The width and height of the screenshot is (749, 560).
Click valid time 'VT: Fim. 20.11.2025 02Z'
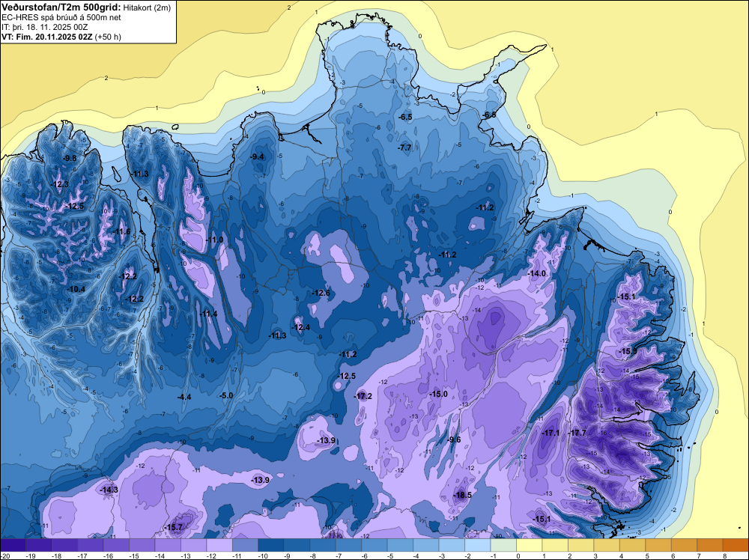(x=48, y=37)
